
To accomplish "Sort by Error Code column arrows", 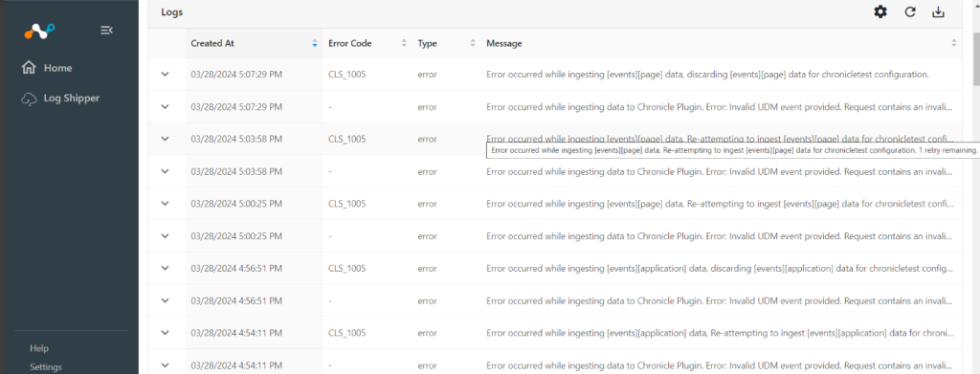I will [x=404, y=44].
